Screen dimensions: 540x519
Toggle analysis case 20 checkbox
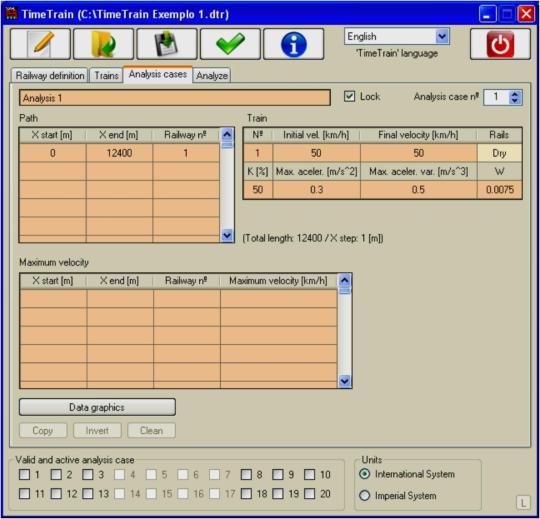(x=309, y=494)
